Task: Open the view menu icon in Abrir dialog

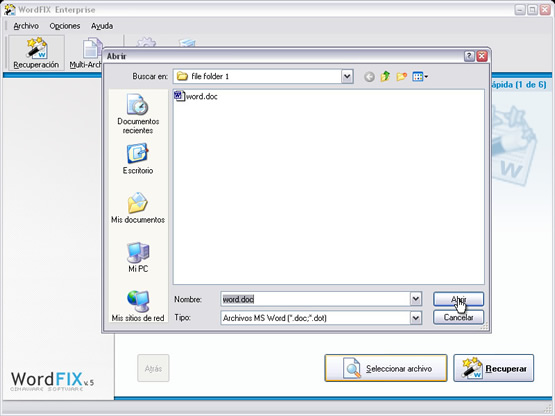Action: pos(420,76)
